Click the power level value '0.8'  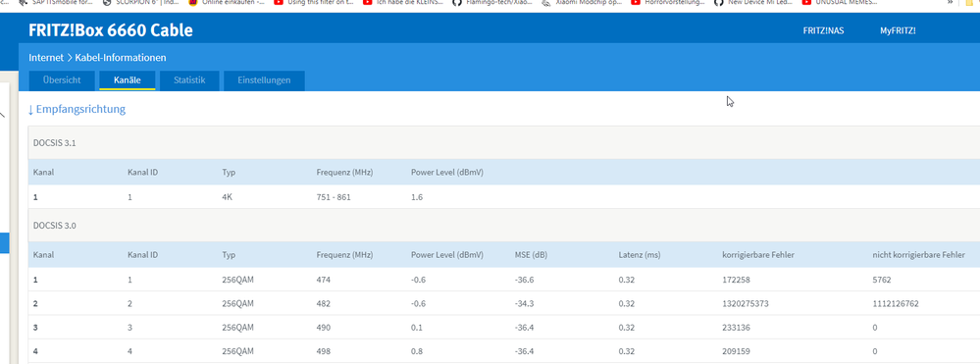click(x=416, y=351)
